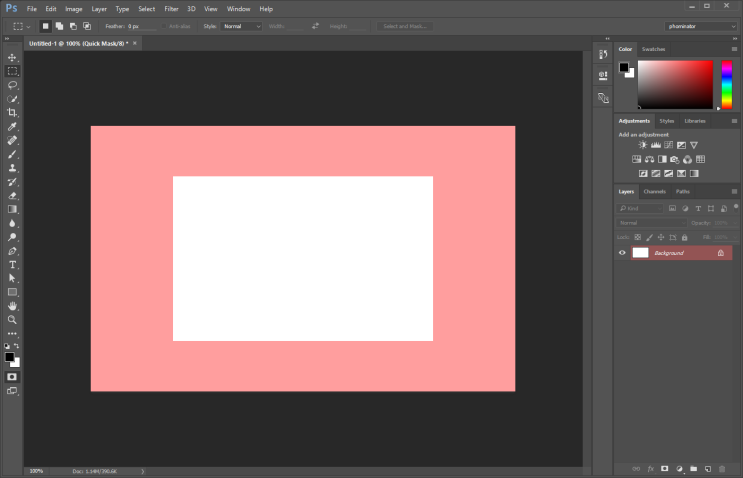Open the File menu

tap(32, 9)
